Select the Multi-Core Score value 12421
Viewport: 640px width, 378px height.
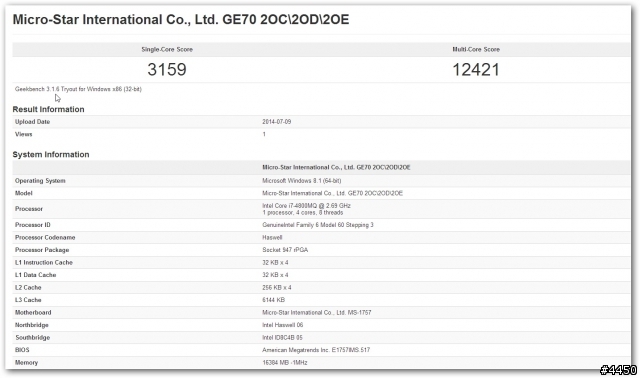476,69
